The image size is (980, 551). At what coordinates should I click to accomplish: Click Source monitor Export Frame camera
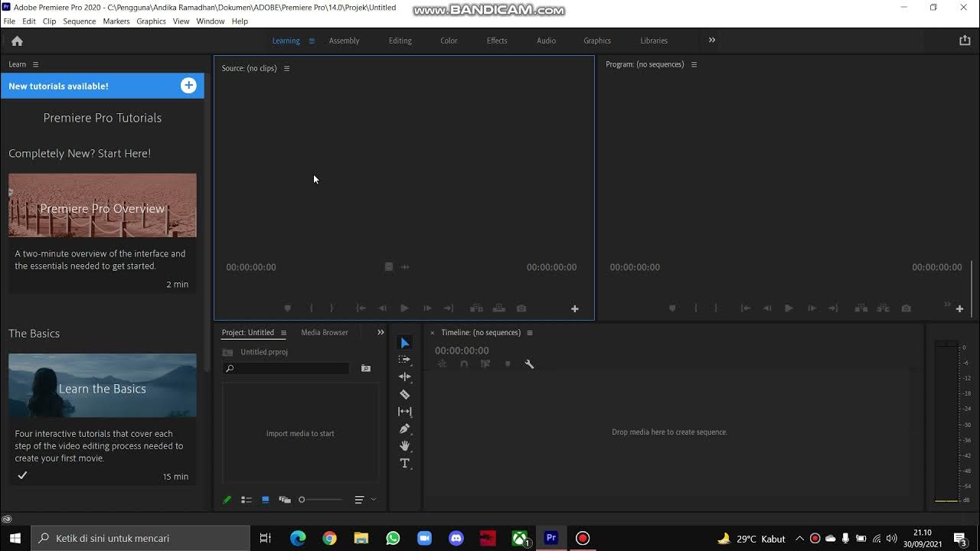[x=521, y=308]
